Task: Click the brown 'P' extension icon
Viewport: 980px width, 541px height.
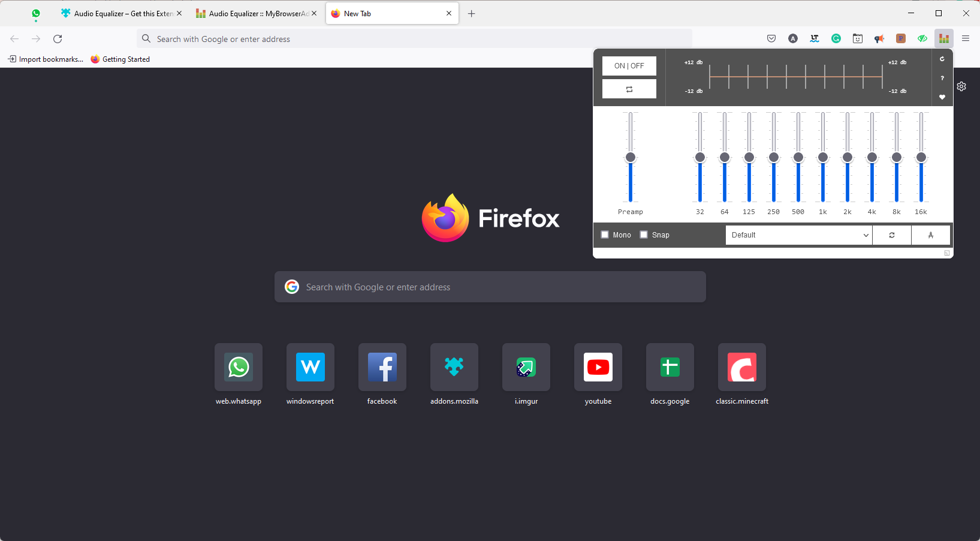Action: pos(901,38)
